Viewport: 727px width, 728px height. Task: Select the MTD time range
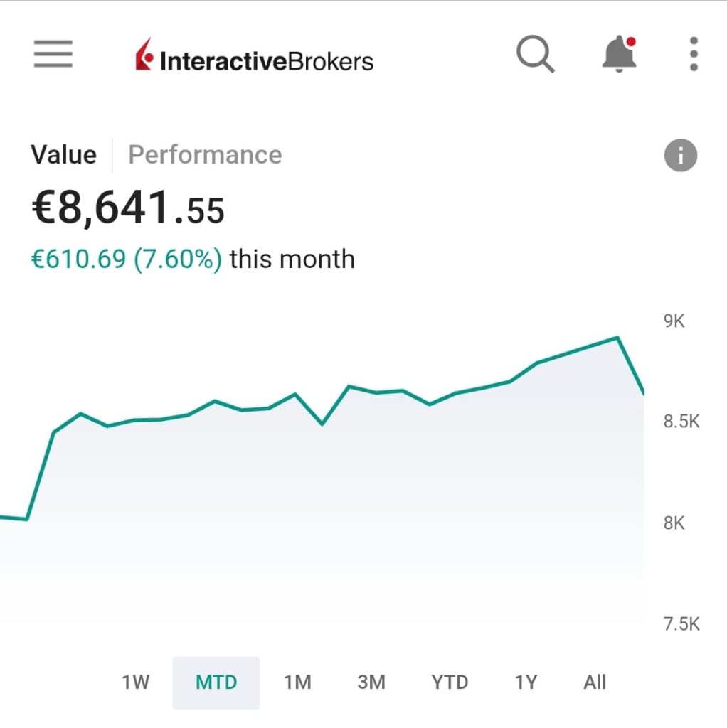click(x=216, y=682)
